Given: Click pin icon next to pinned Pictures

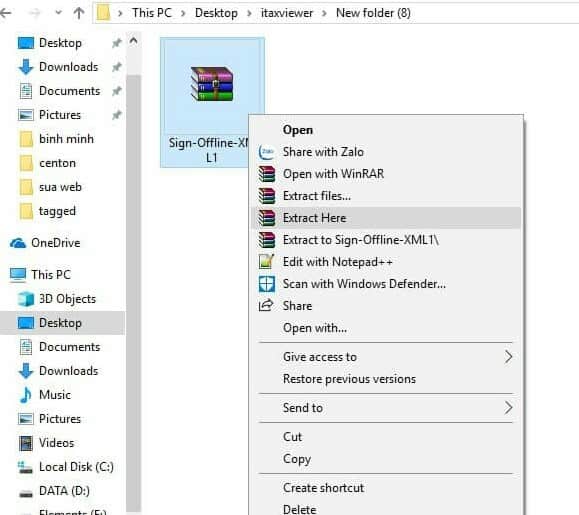Looking at the screenshot, I should click(117, 115).
